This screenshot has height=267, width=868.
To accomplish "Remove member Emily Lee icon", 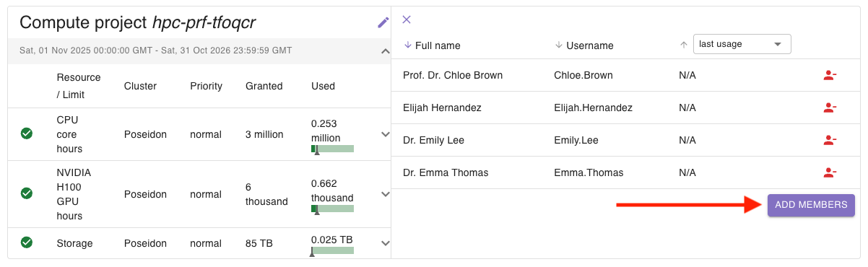I will tap(830, 140).
